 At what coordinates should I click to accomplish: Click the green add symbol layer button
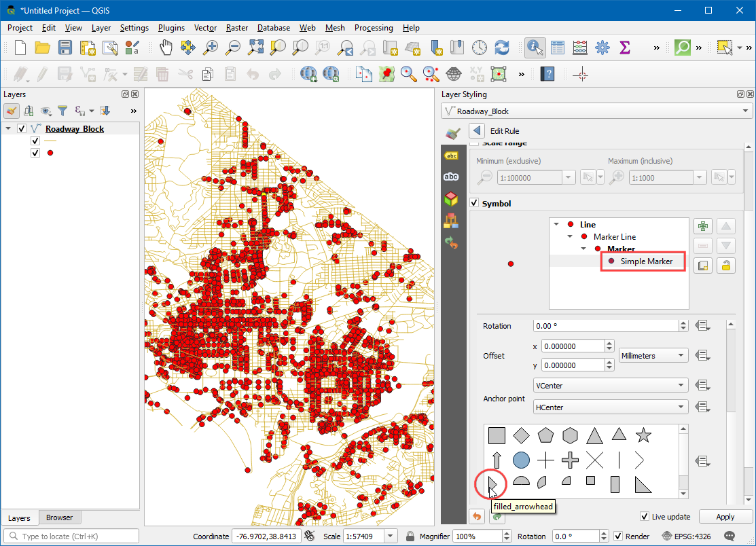[703, 226]
